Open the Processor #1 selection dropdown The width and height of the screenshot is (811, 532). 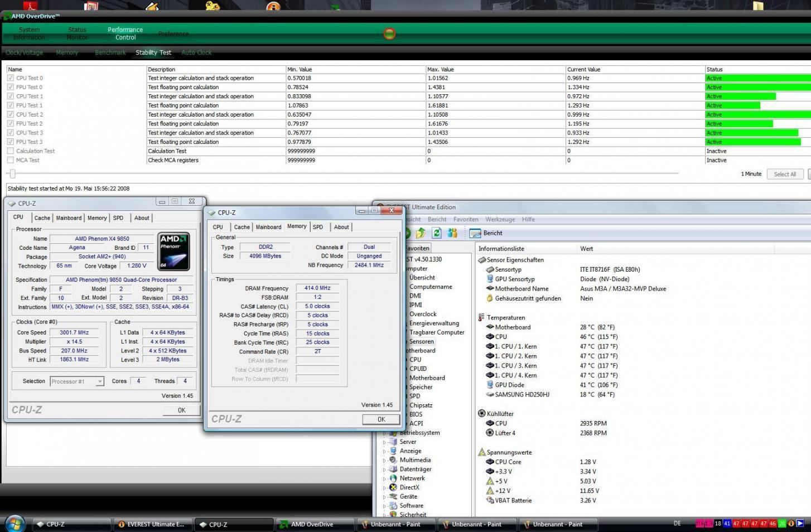coord(77,381)
